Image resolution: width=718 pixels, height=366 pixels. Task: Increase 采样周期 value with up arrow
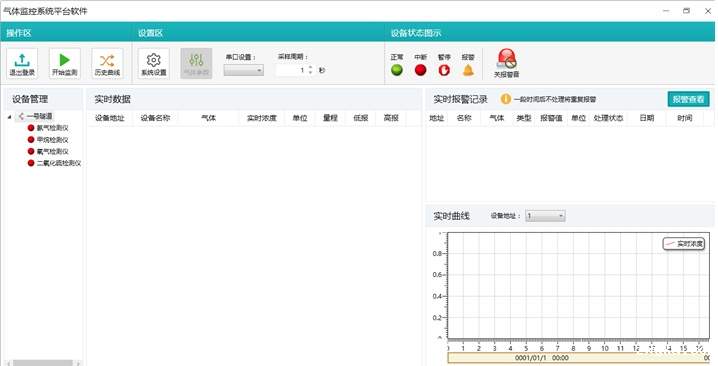(x=310, y=67)
